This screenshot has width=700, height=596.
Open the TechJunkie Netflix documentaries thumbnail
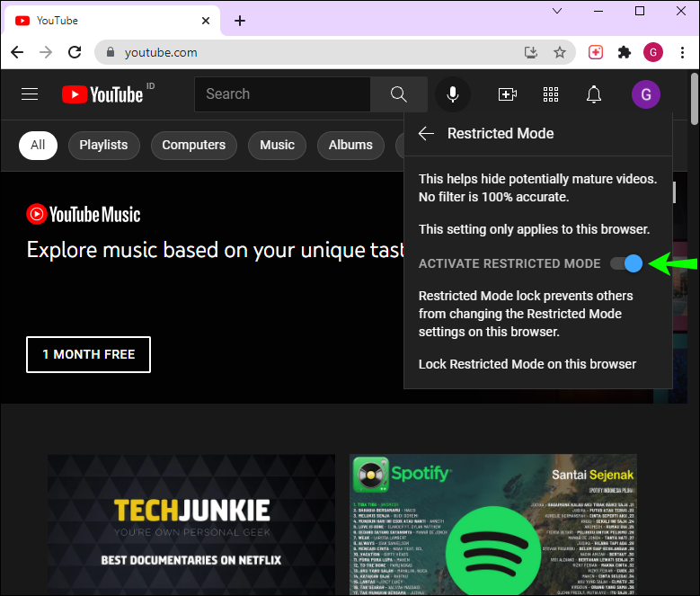191,525
